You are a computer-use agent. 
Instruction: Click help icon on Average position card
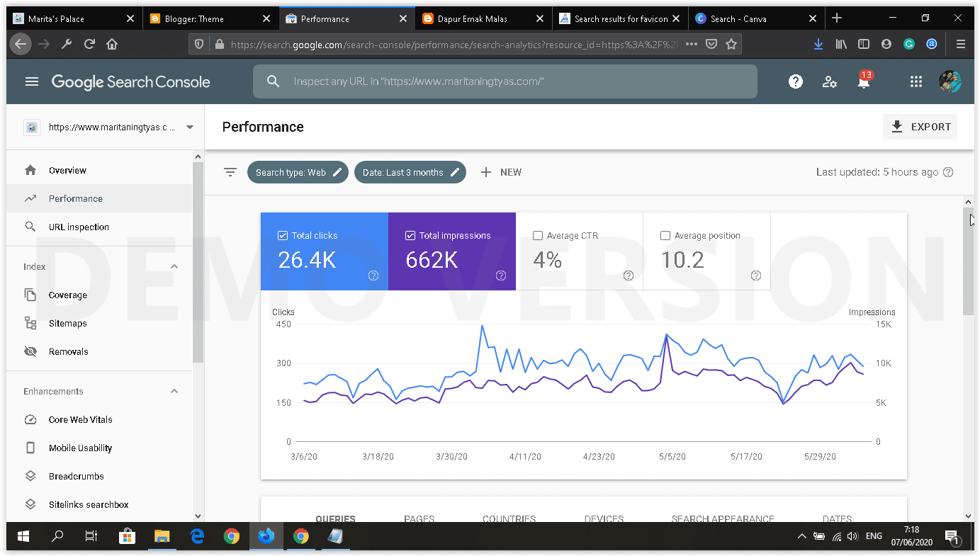(x=756, y=276)
